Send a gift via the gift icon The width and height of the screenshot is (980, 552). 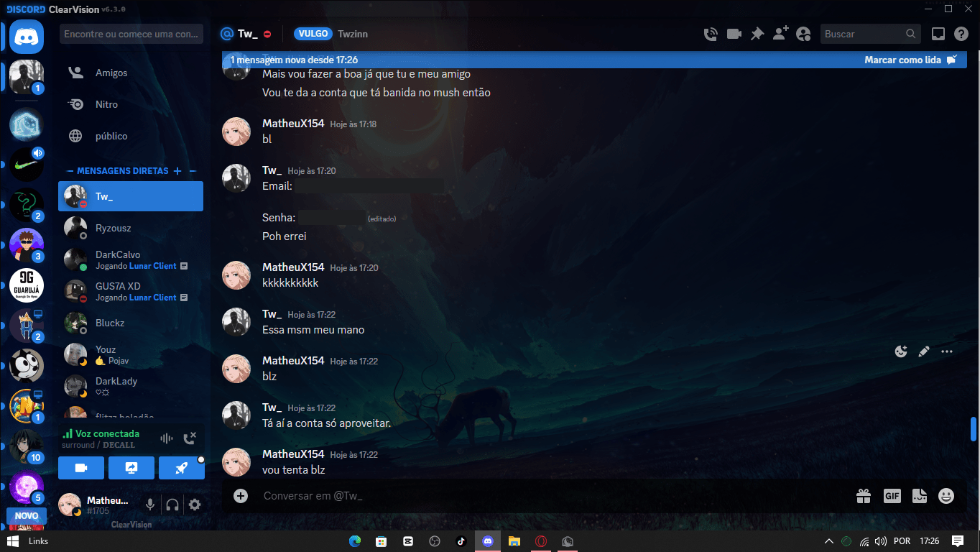point(864,496)
